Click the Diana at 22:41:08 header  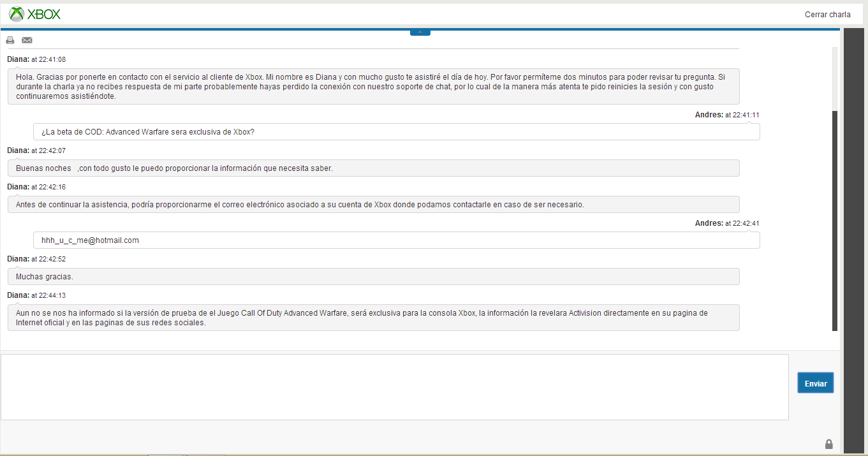click(36, 59)
